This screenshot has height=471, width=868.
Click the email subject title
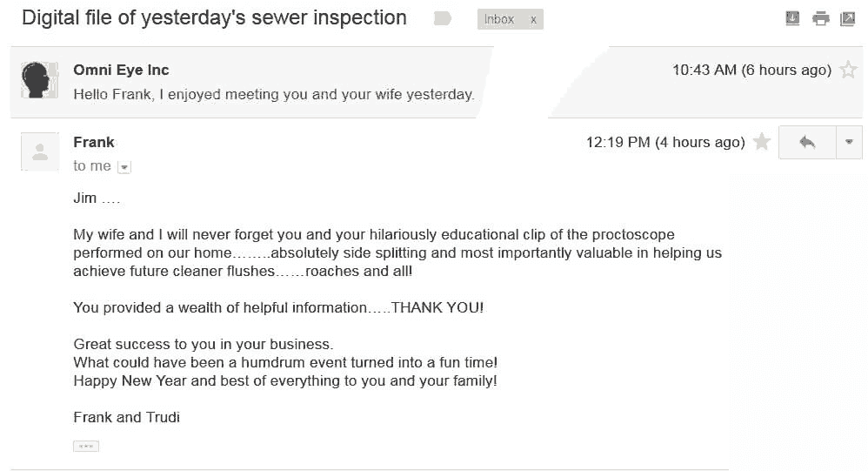tap(214, 18)
